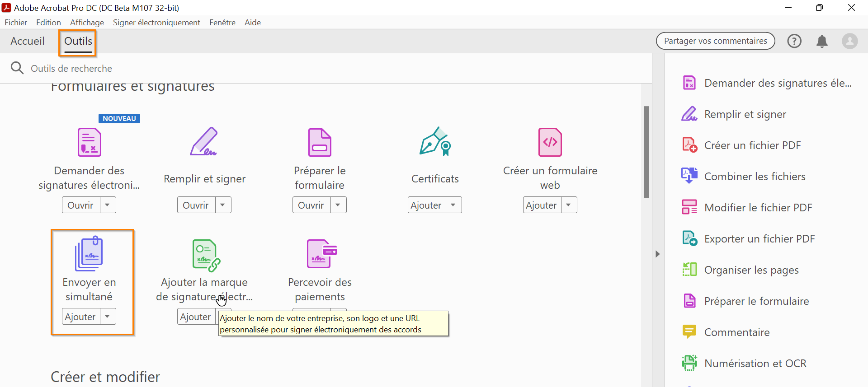Screen dimensions: 868x387
Task: Collapse the right tools pane arrow
Action: [658, 254]
